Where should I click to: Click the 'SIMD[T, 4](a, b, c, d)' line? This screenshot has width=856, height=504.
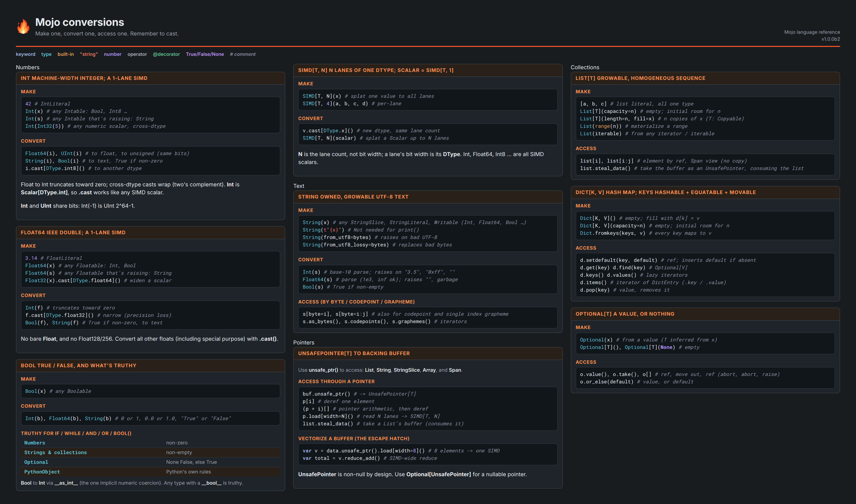(x=352, y=103)
